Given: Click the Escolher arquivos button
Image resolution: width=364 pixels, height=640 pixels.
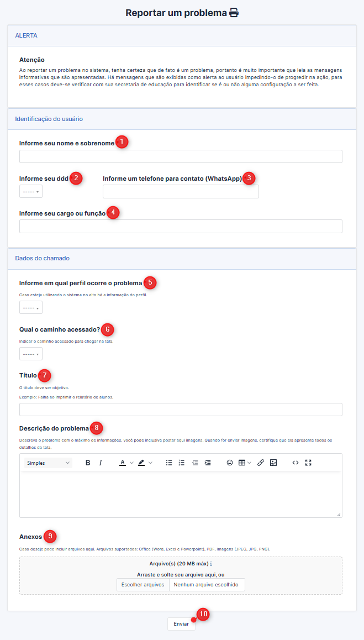Looking at the screenshot, I should click(x=143, y=585).
